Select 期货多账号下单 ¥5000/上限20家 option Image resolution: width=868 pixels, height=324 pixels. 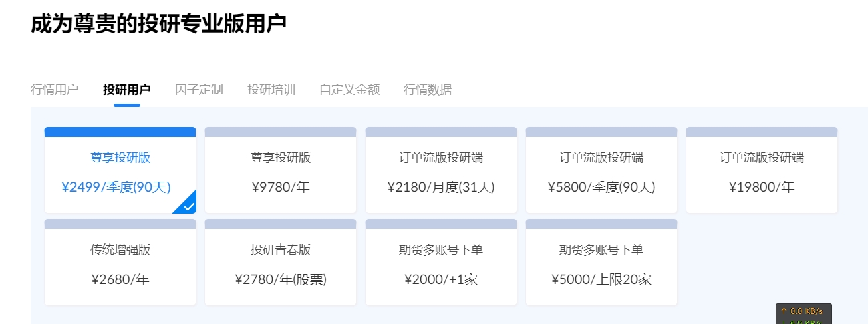pos(601,265)
